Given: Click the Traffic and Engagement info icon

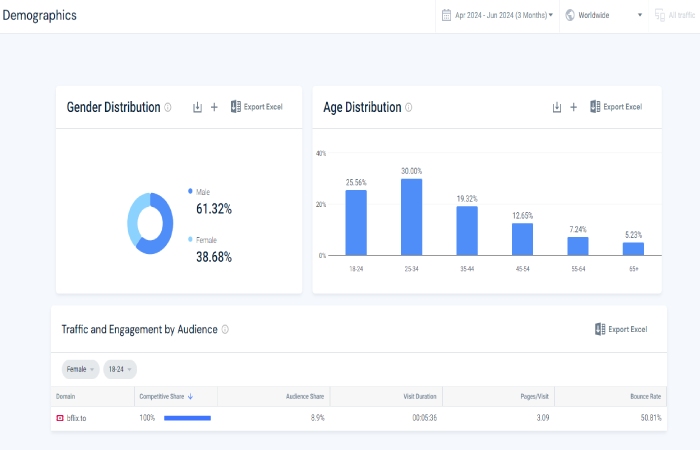Looking at the screenshot, I should click(x=225, y=329).
